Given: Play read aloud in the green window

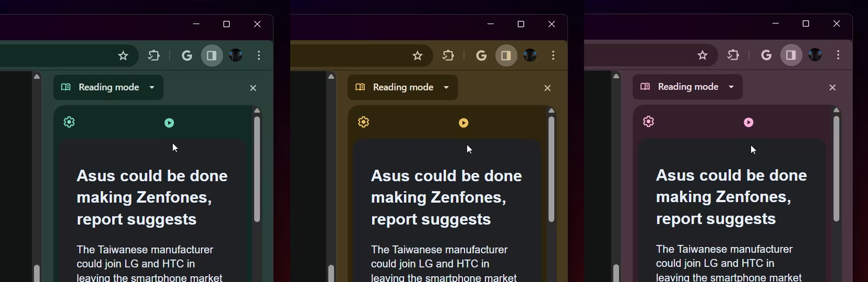Looking at the screenshot, I should (169, 123).
